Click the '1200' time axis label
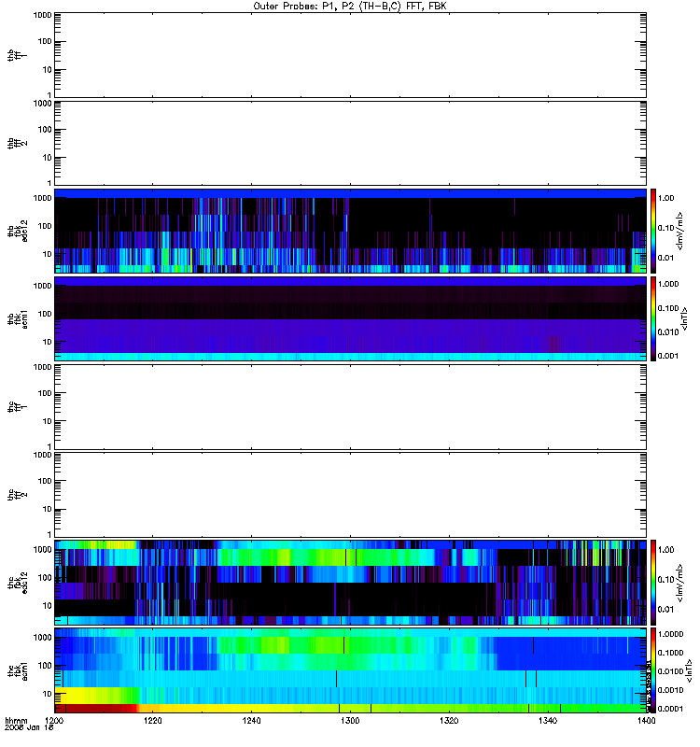This screenshot has width=700, height=747. 54,720
